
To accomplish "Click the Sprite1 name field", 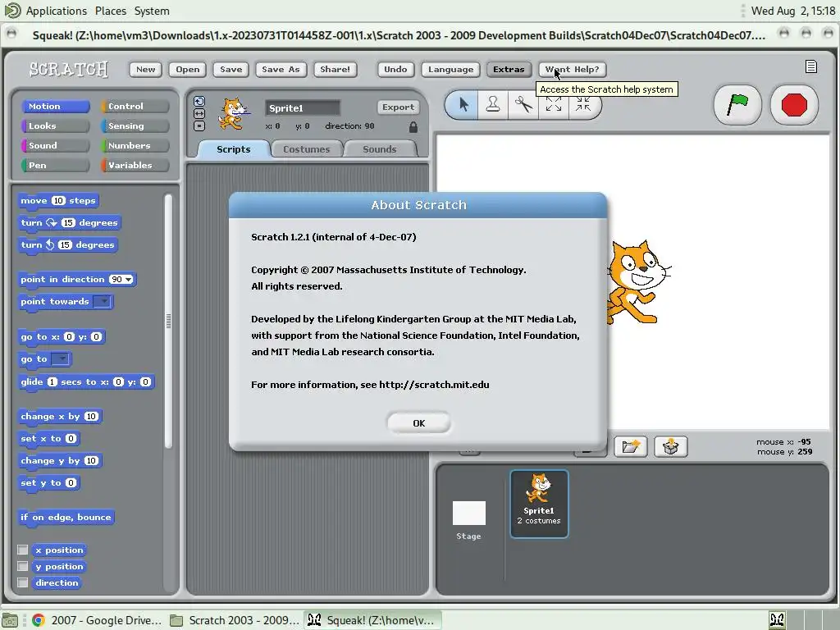I will point(302,107).
